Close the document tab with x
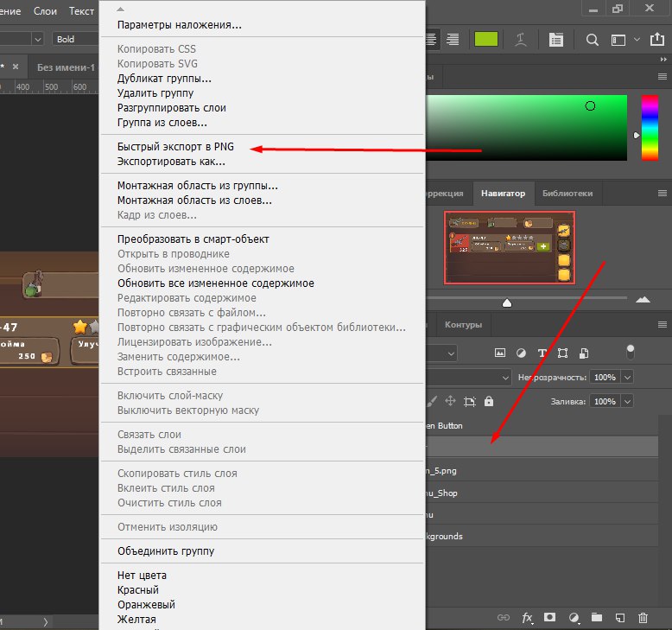 coord(16,67)
